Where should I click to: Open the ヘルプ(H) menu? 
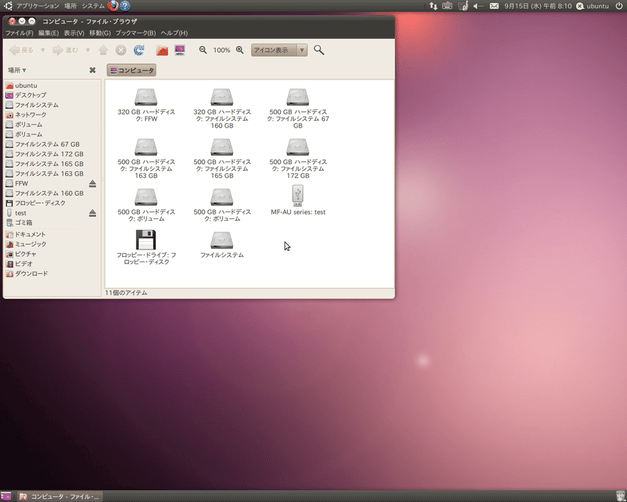tap(174, 33)
